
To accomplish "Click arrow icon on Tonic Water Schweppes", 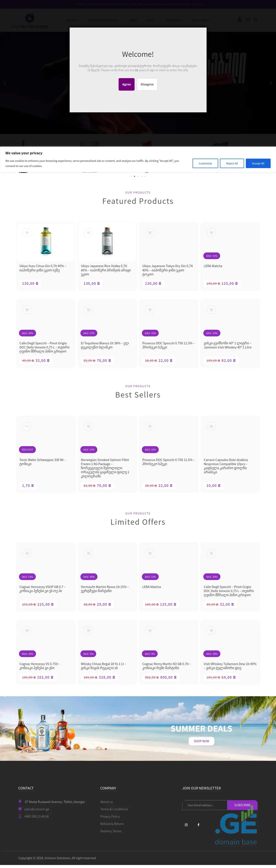I will tap(27, 426).
